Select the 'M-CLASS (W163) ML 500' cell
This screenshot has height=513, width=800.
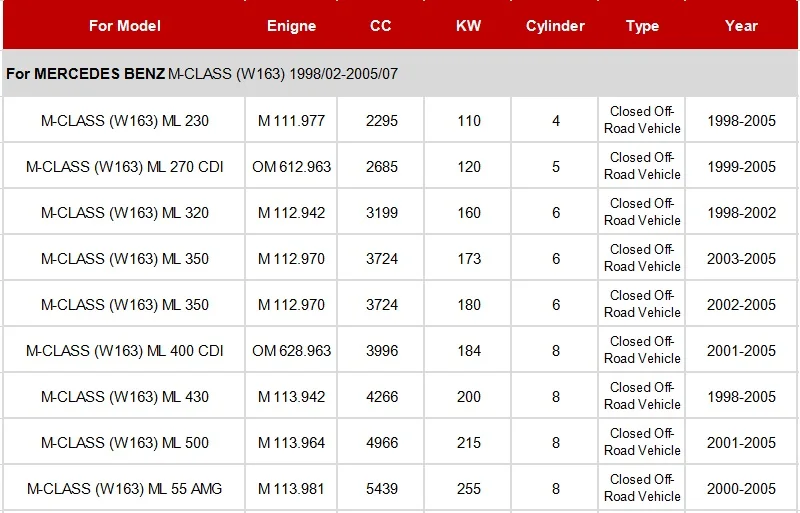point(124,443)
